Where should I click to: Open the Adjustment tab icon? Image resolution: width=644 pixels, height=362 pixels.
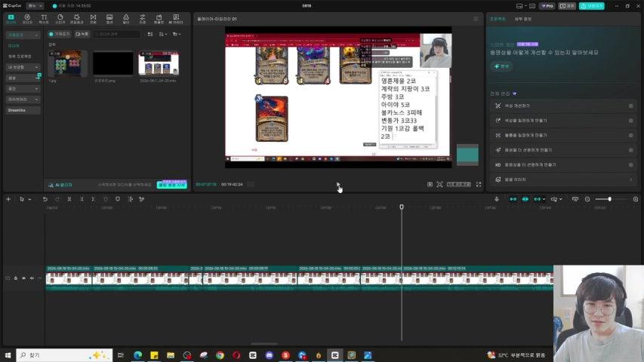point(143,18)
